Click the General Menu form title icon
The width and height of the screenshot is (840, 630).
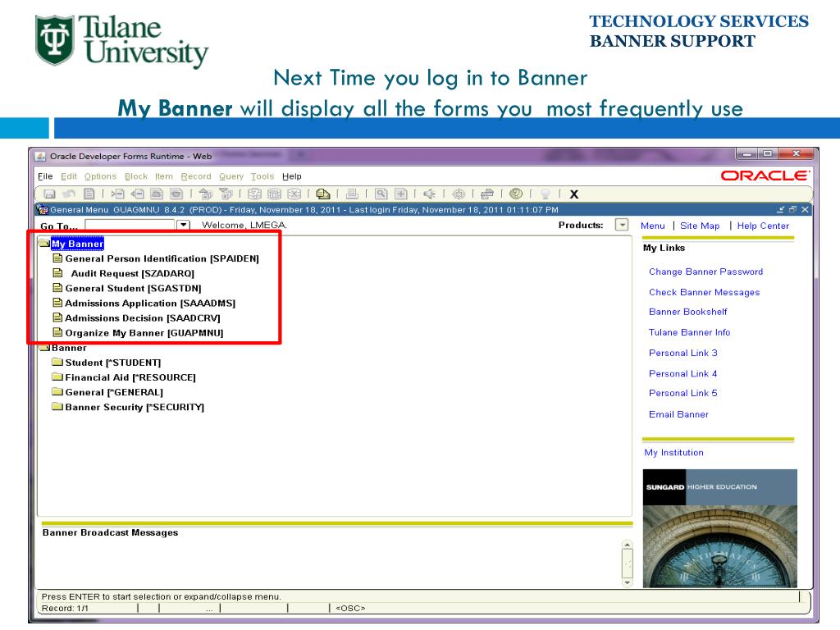coord(42,209)
